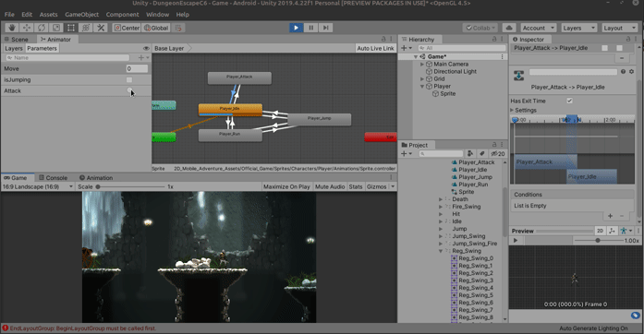Screen dimensions: 644x334
Task: Click the Move parameter value field
Action: (137, 68)
